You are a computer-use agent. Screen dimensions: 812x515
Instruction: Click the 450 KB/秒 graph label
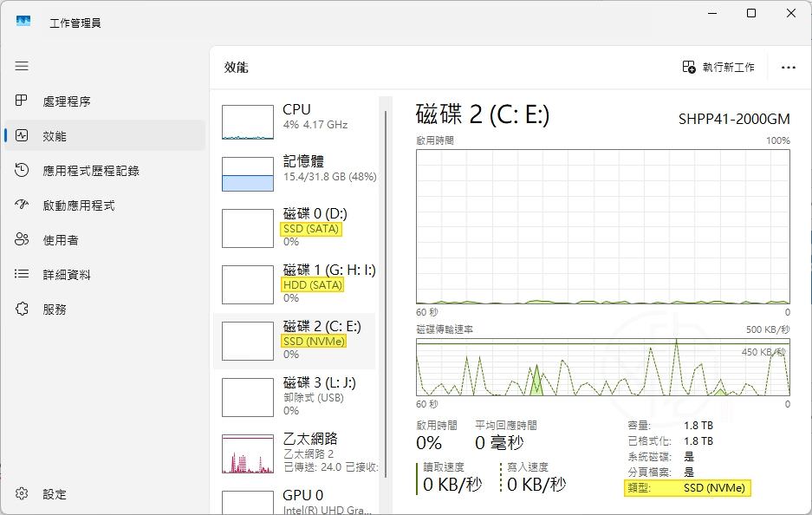[763, 352]
